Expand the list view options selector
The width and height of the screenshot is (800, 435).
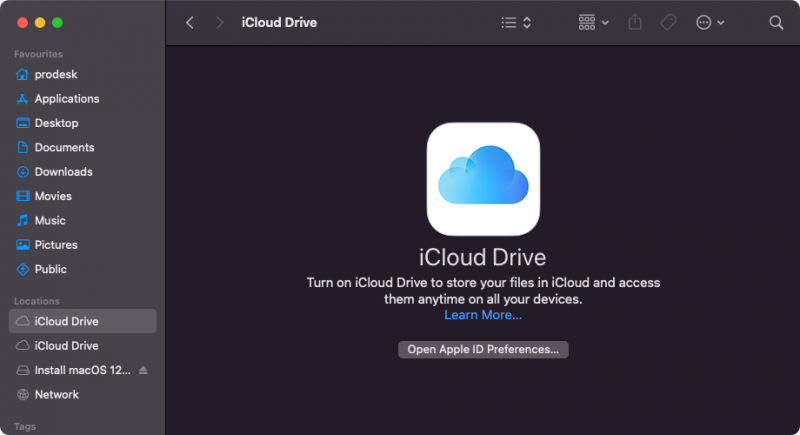click(516, 22)
